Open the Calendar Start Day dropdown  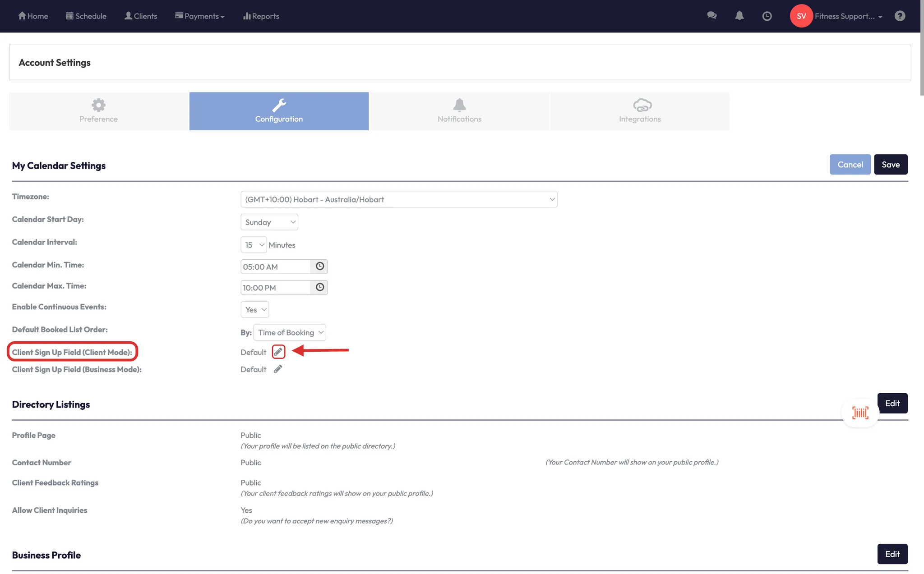click(269, 222)
